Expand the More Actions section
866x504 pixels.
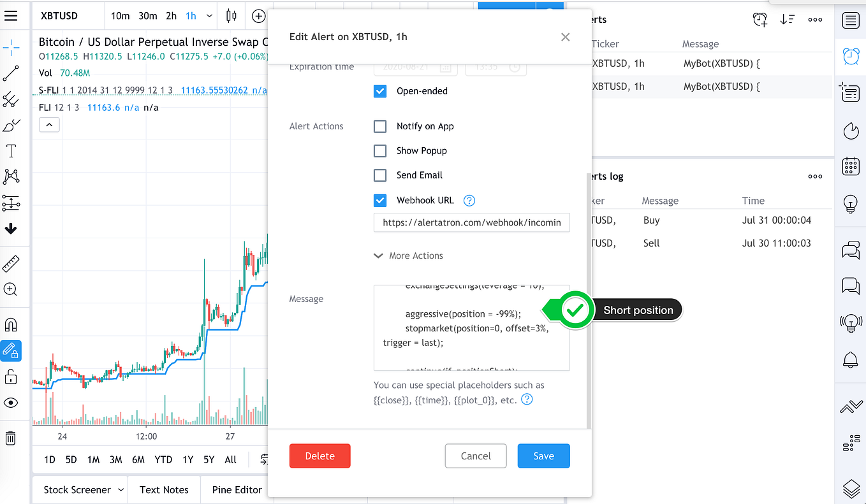[x=408, y=256]
